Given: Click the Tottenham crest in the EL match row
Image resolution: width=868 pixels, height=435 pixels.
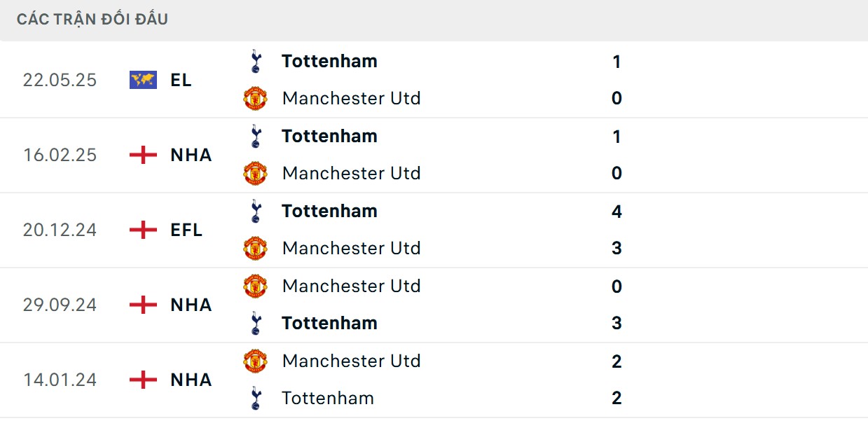Looking at the screenshot, I should pyautogui.click(x=255, y=60).
